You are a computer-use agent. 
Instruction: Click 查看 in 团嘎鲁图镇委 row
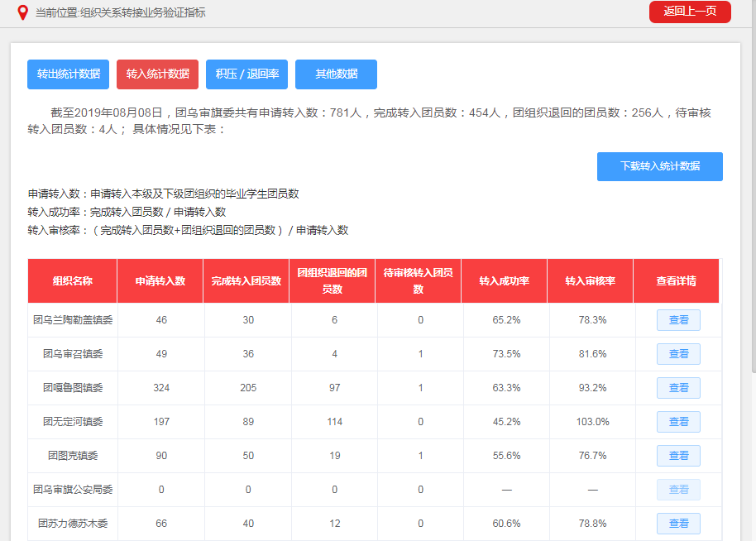coord(678,388)
